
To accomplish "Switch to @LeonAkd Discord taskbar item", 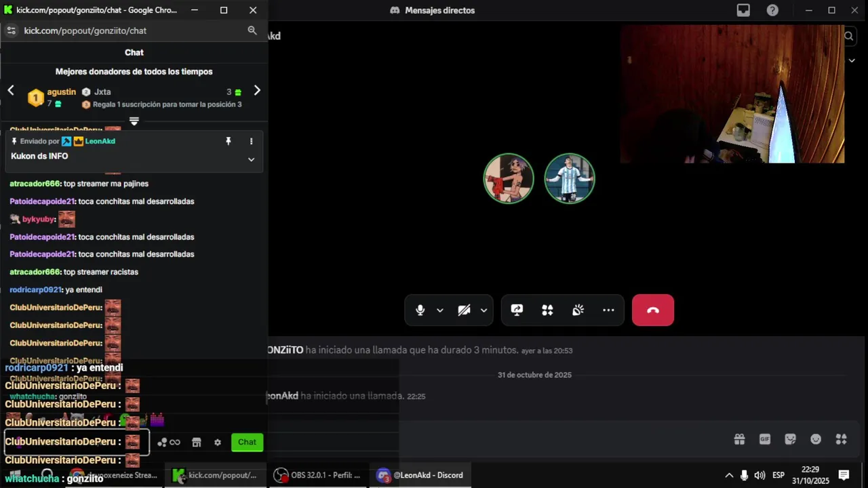I will click(x=420, y=475).
